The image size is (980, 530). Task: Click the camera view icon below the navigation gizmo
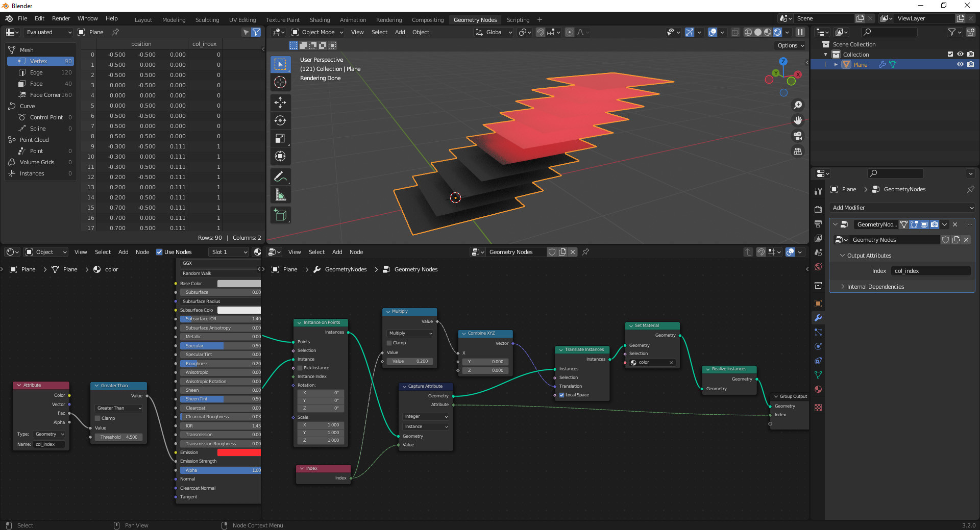coord(798,136)
